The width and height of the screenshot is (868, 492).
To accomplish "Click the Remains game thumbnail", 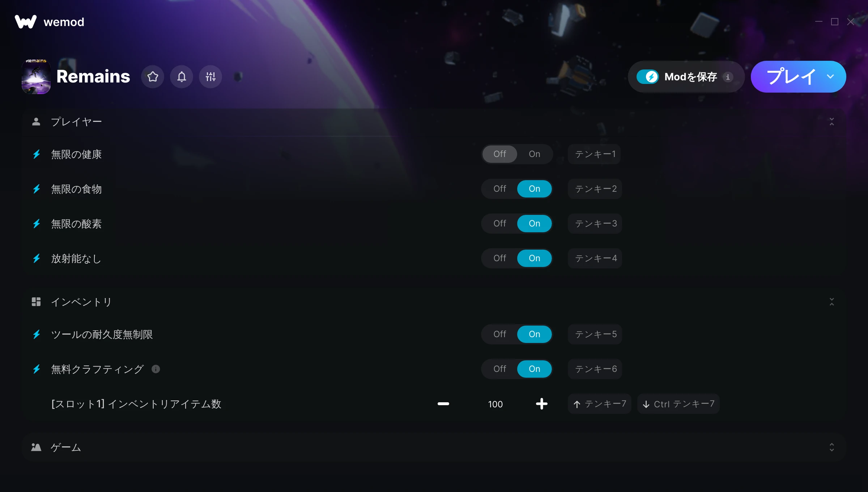I will click(x=36, y=77).
